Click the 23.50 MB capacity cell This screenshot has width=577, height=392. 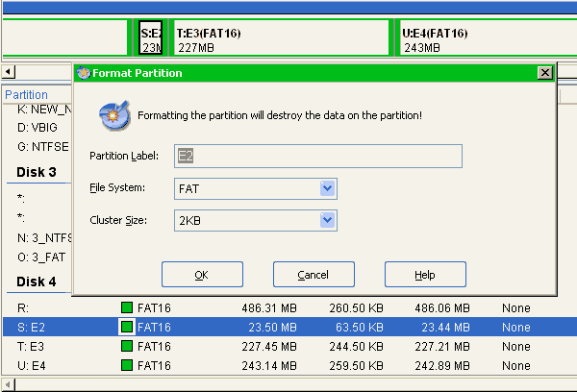pos(272,328)
